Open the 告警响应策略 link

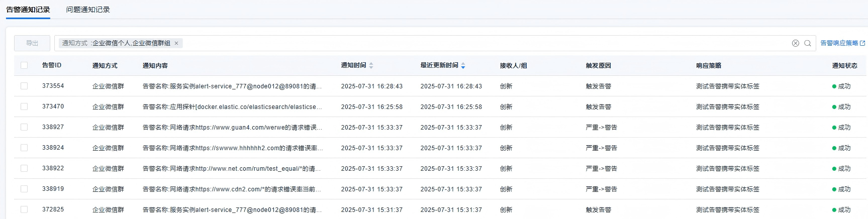click(839, 43)
